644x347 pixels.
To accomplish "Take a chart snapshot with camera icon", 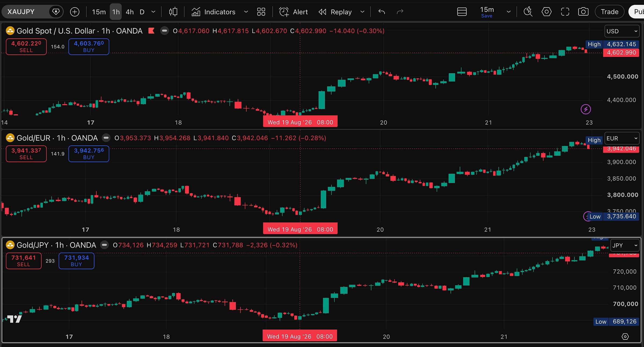I will [583, 12].
